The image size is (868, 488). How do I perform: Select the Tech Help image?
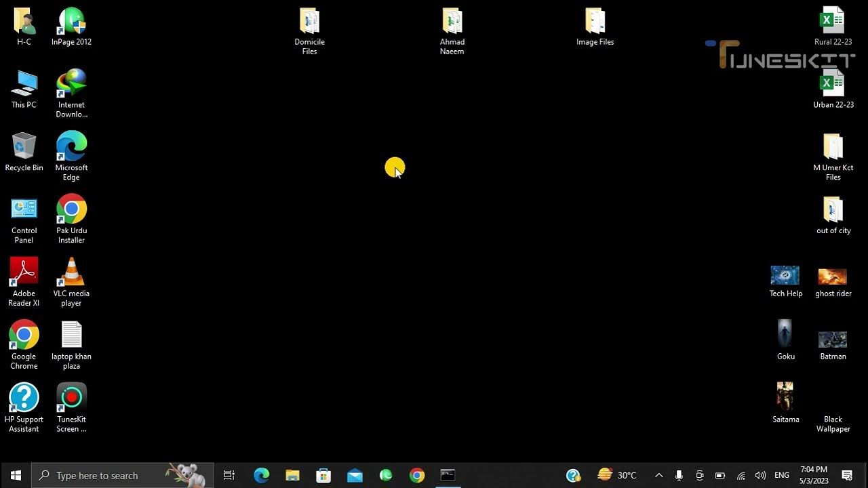[785, 281]
